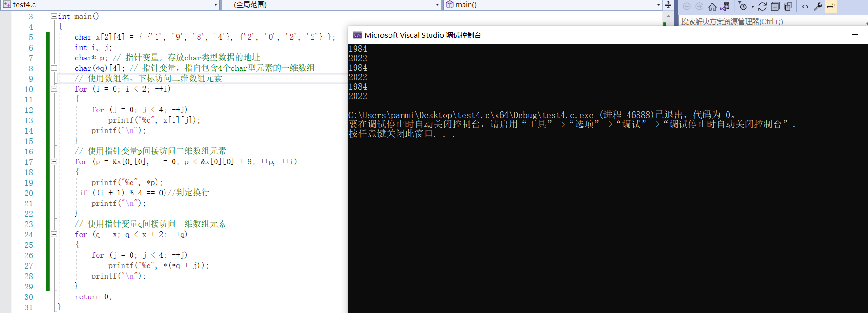The width and height of the screenshot is (868, 313).
Task: Collapse the int main() function block
Action: 54,16
